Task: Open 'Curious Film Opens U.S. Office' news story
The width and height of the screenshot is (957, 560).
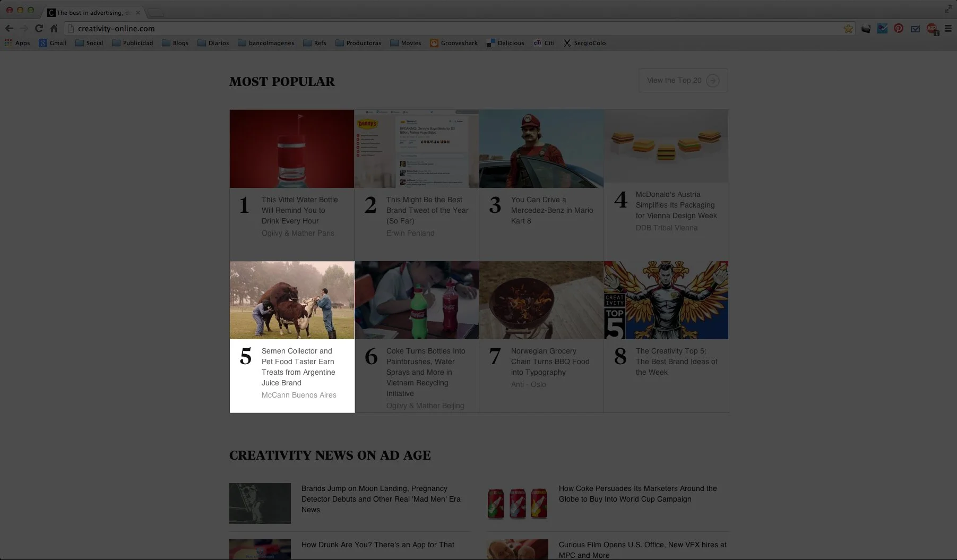Action: click(x=643, y=550)
